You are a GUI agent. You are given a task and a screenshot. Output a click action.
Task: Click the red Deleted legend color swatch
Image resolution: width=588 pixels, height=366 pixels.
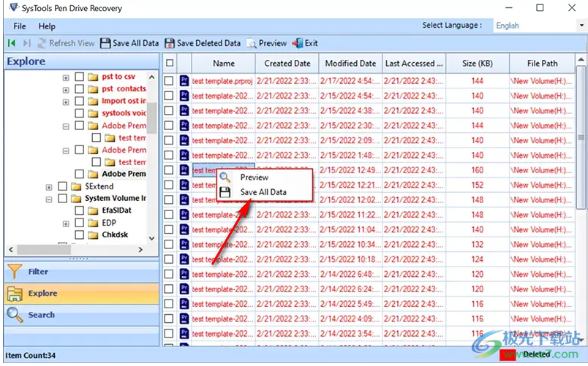click(507, 355)
